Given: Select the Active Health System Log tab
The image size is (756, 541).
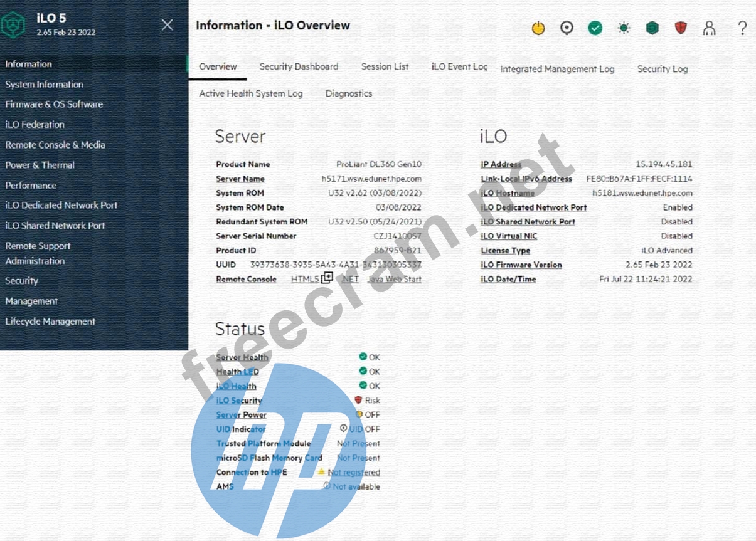Looking at the screenshot, I should click(x=251, y=93).
